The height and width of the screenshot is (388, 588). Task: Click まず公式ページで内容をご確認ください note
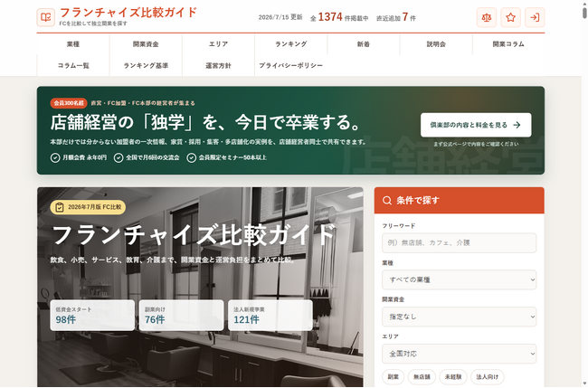476,144
